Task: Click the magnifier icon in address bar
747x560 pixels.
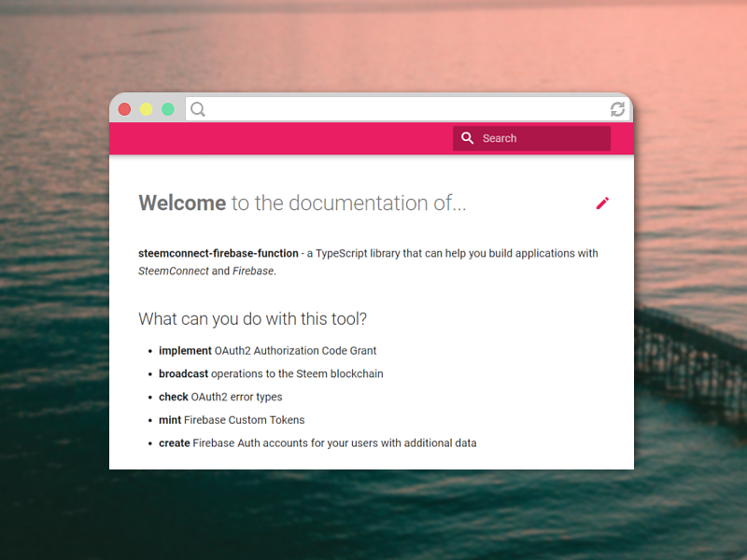Action: (x=198, y=109)
